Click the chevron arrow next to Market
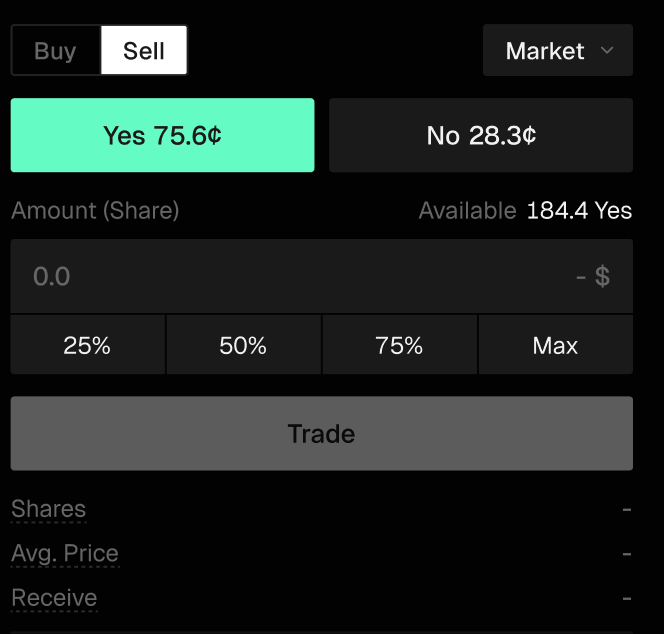 coord(607,51)
